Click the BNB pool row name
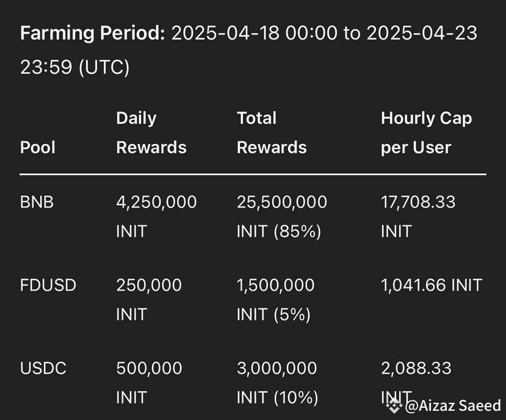 pos(37,202)
